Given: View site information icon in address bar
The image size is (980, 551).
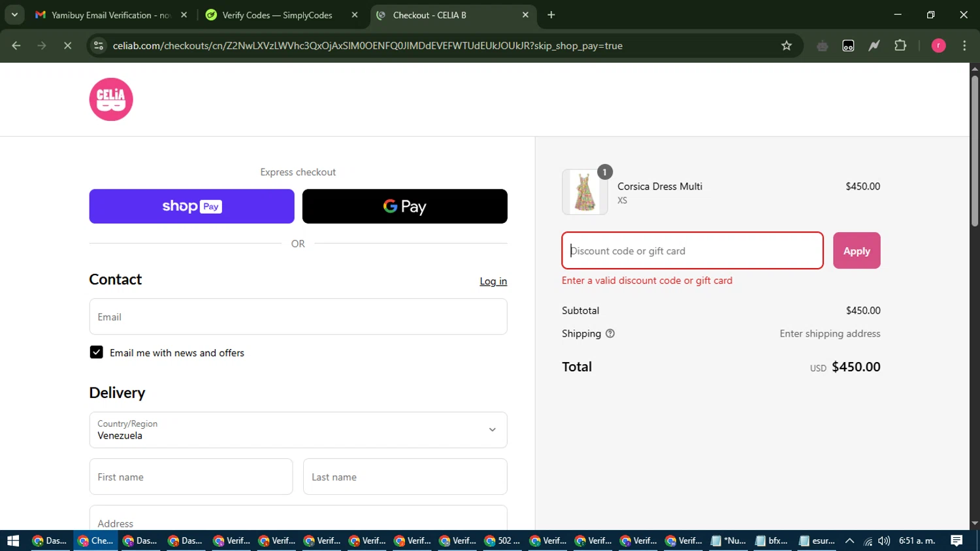Looking at the screenshot, I should (99, 46).
